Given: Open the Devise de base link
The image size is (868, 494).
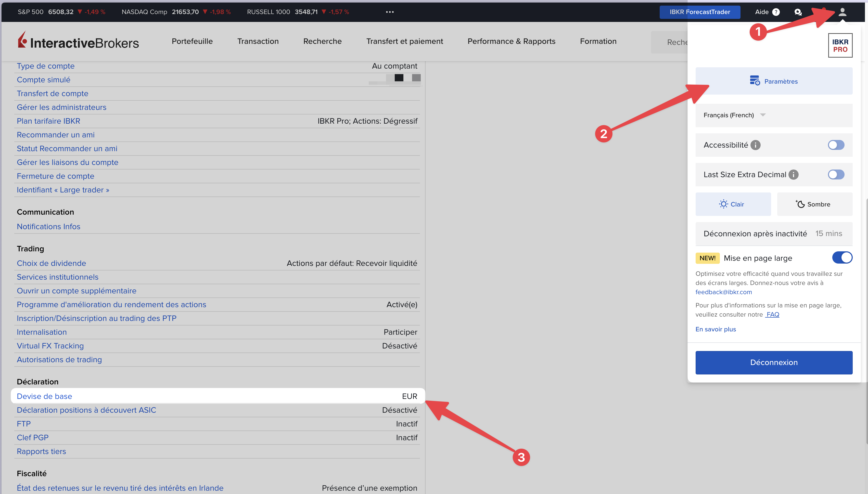Looking at the screenshot, I should click(44, 396).
